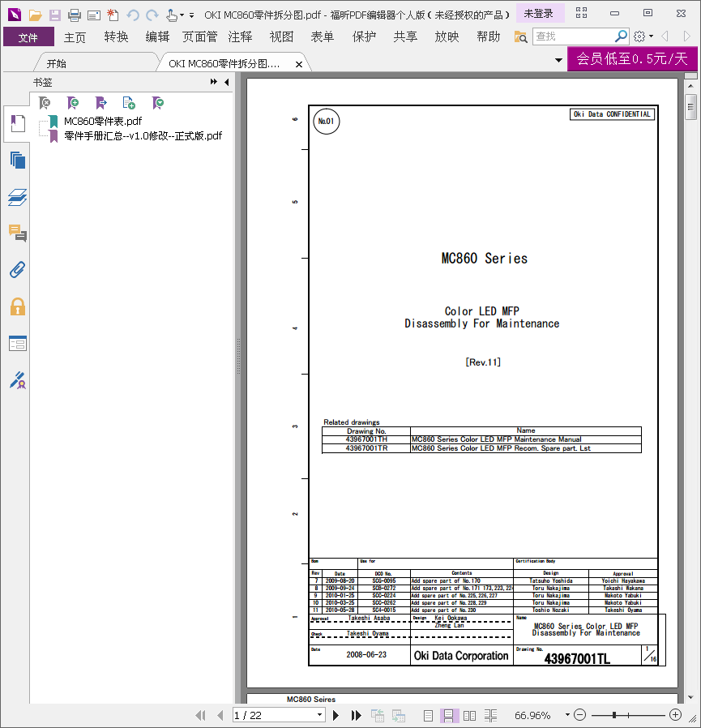Save the document with the floppy icon
This screenshot has width=701, height=728.
tap(55, 15)
